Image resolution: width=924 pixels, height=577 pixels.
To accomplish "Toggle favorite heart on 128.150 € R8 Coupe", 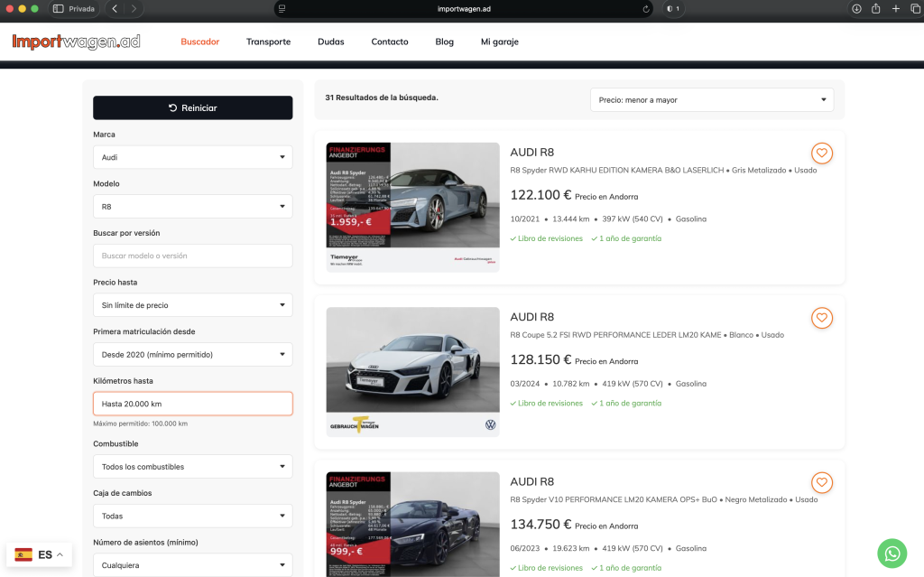I will coord(821,318).
